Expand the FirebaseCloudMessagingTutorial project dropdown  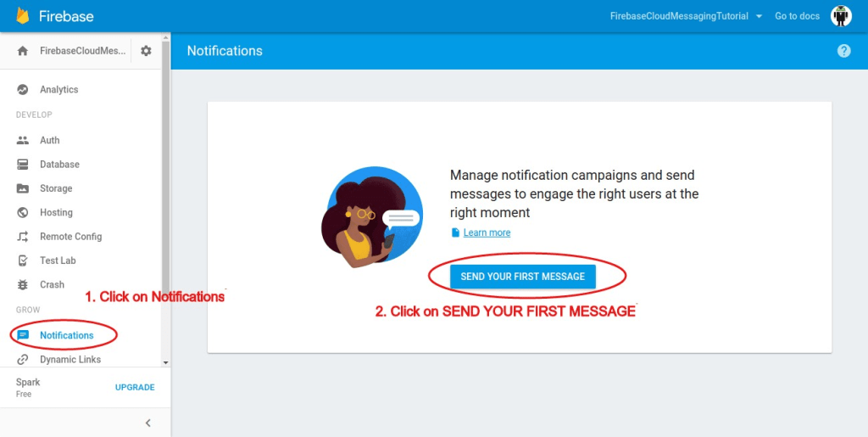(x=758, y=16)
